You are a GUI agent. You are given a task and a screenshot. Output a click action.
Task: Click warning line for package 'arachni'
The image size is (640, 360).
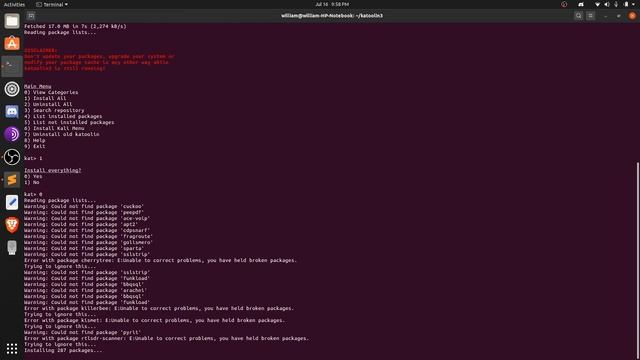85,290
